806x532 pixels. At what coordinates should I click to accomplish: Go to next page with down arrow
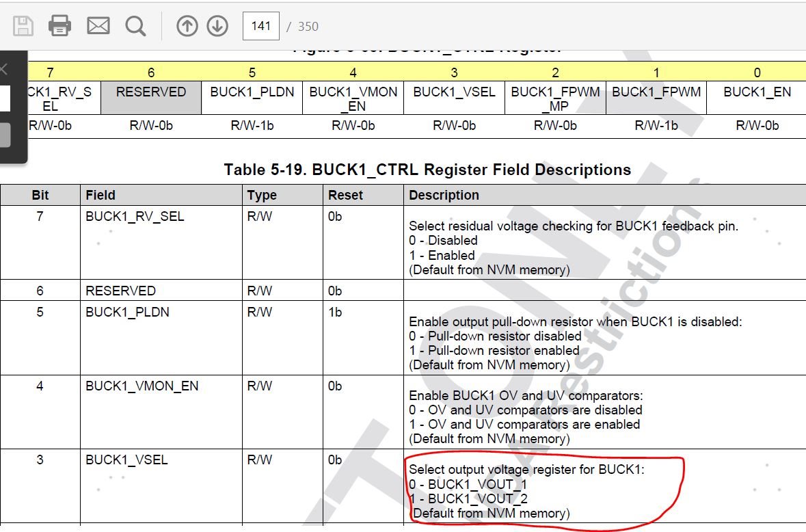(x=217, y=26)
